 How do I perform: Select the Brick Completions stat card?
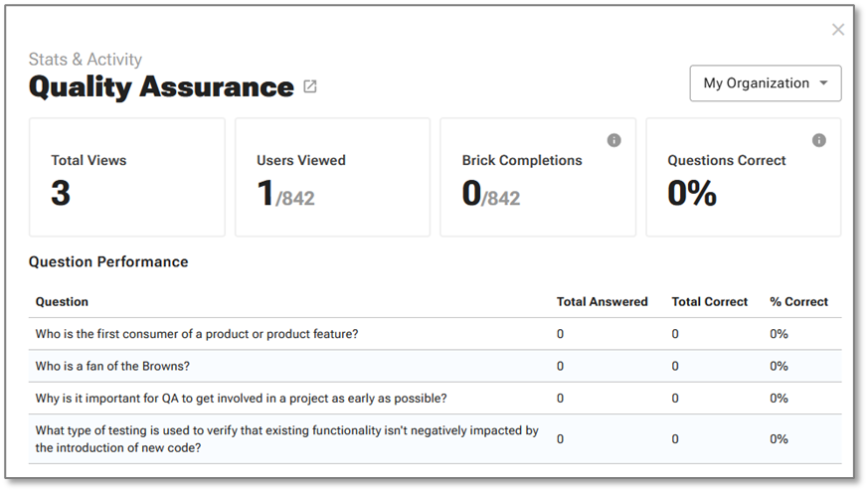click(x=537, y=178)
